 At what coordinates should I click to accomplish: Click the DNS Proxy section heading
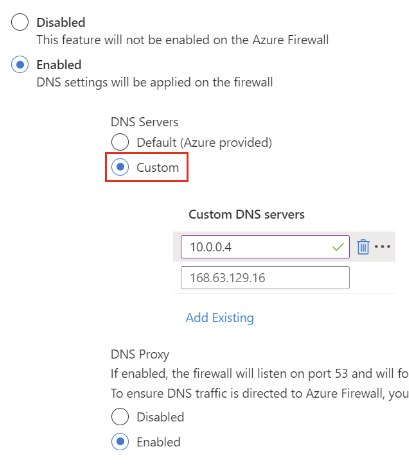tap(140, 354)
